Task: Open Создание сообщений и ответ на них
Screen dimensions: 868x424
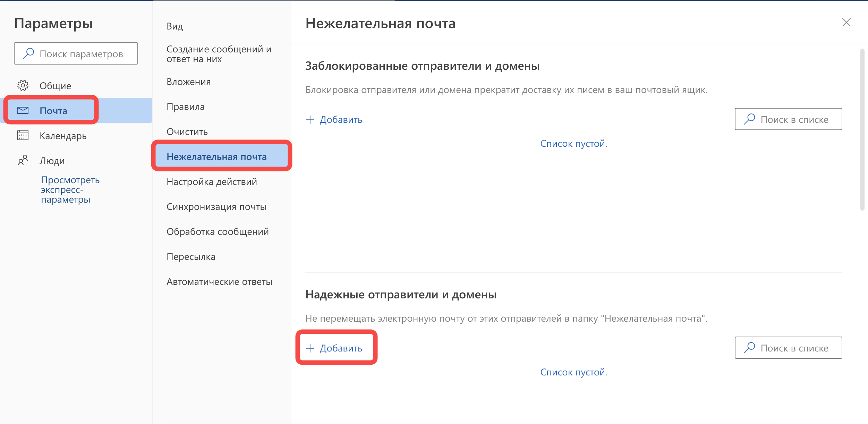Action: pyautogui.click(x=219, y=54)
